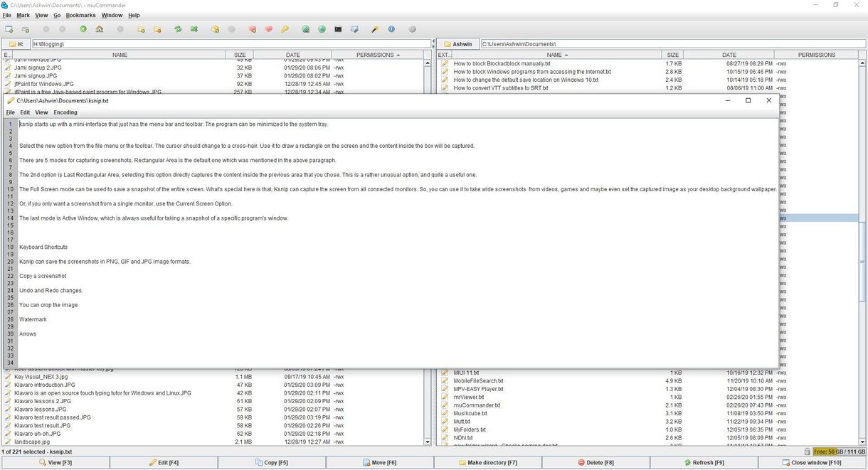Open the Edit menu in ksnip.txt viewer
Viewport: 868px width, 470px height.
(x=25, y=112)
